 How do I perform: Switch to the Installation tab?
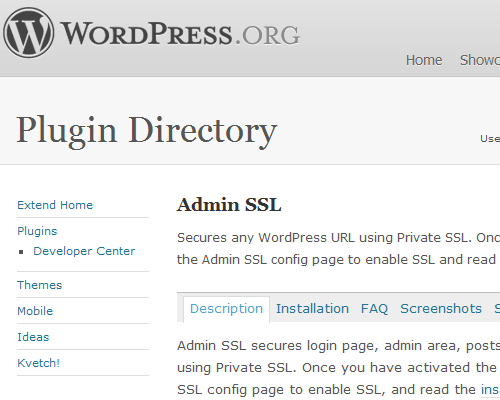(312, 309)
